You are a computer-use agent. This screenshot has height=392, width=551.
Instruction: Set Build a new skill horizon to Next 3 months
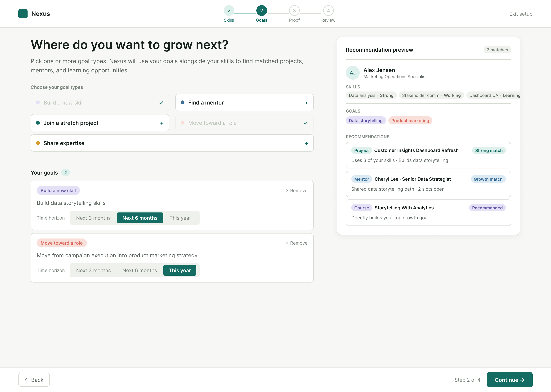click(93, 218)
